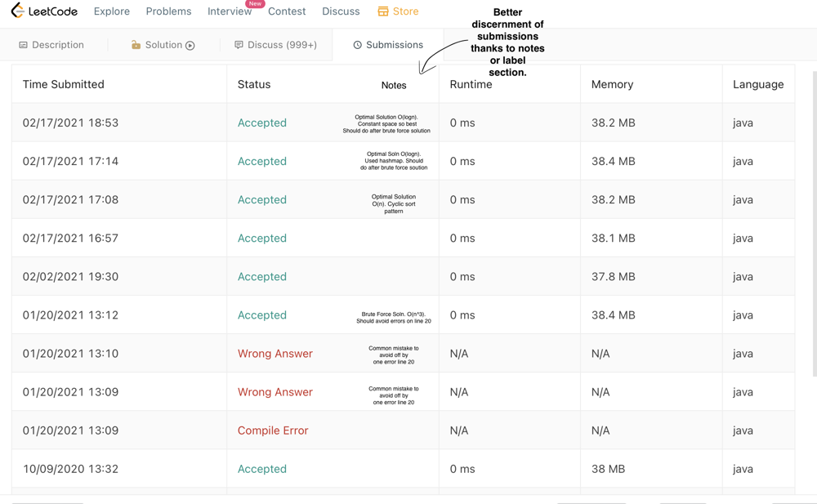
Task: Click the Solution video play icon
Action: [x=190, y=46]
